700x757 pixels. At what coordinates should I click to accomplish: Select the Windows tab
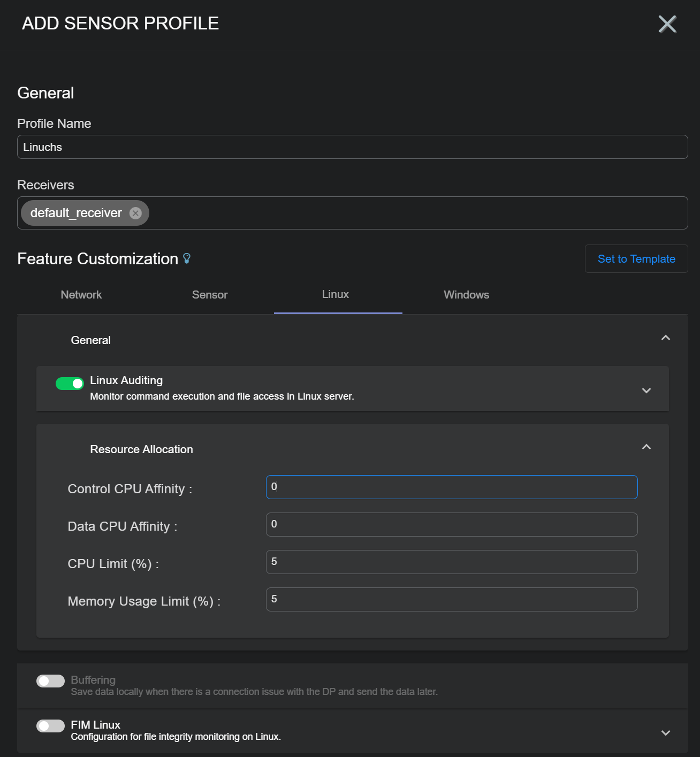[x=466, y=295]
